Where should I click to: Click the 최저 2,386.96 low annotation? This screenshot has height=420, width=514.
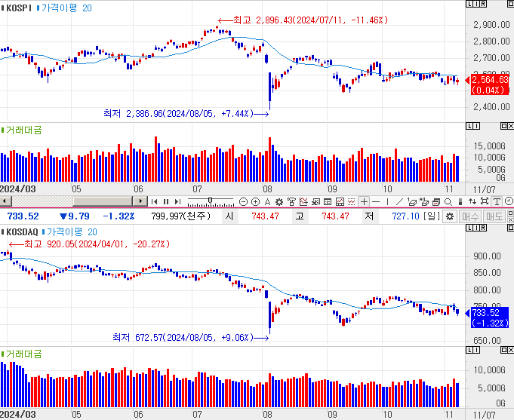click(186, 114)
